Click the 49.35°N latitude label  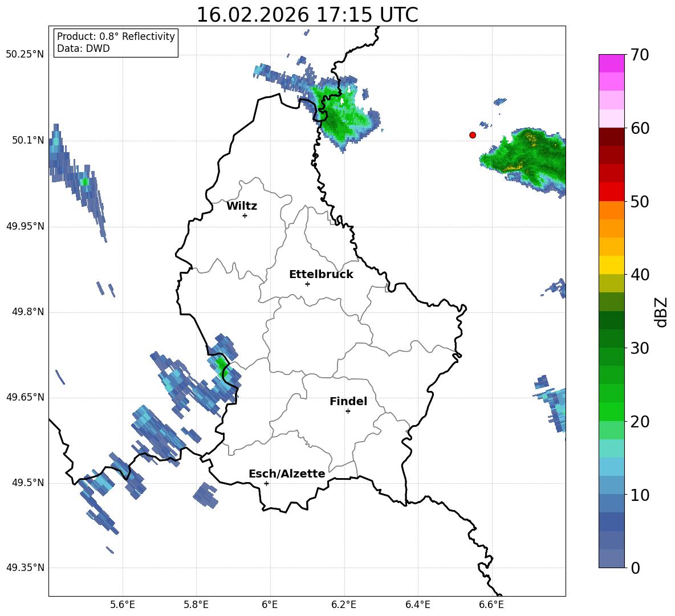(x=25, y=568)
